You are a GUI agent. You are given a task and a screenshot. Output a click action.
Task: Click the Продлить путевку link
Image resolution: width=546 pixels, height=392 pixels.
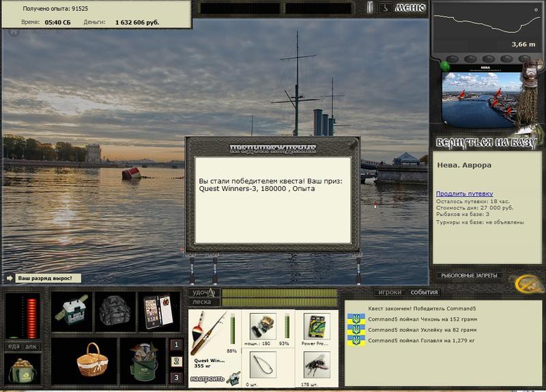465,194
